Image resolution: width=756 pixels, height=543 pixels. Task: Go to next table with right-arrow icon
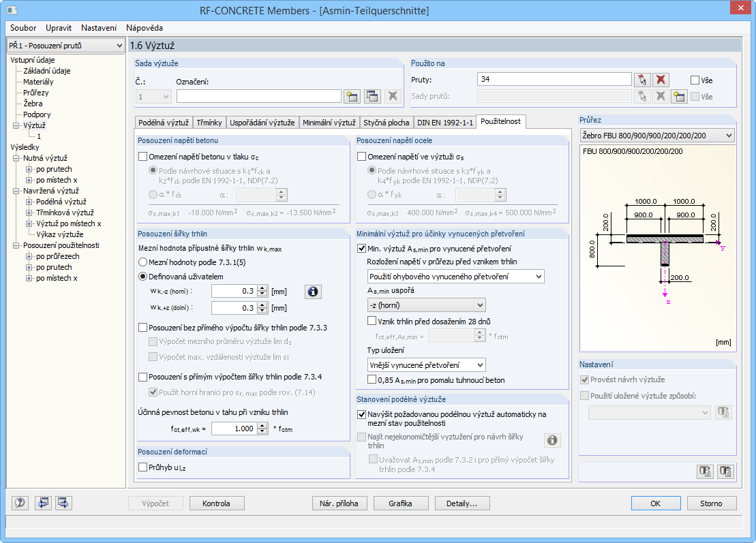click(63, 503)
